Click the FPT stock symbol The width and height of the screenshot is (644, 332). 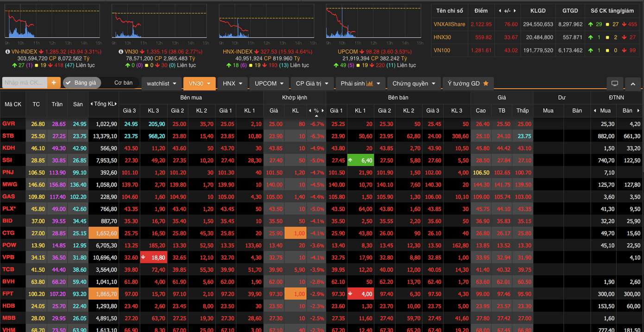pyautogui.click(x=8, y=294)
